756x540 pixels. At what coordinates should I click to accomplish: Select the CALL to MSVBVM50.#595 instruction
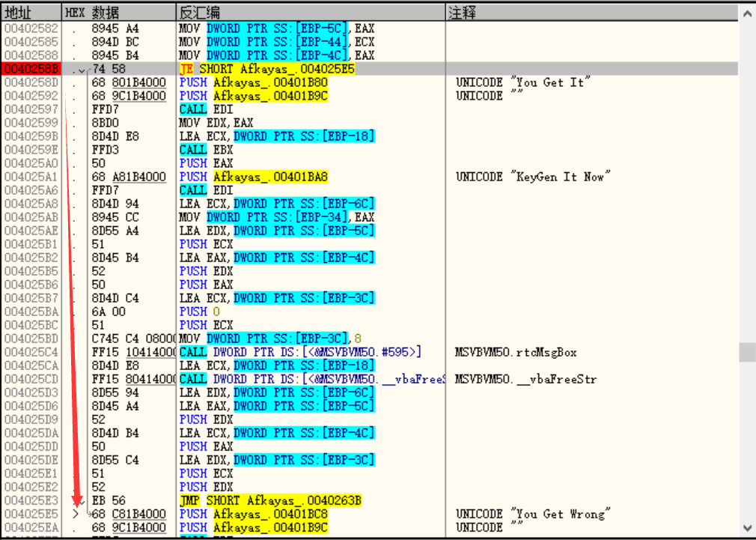[x=300, y=352]
